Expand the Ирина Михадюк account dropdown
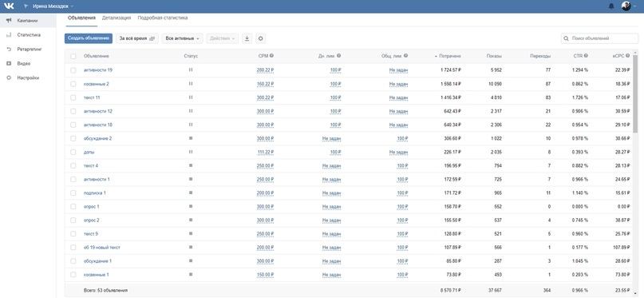Screen dimensions: 644x298 click(53, 6)
